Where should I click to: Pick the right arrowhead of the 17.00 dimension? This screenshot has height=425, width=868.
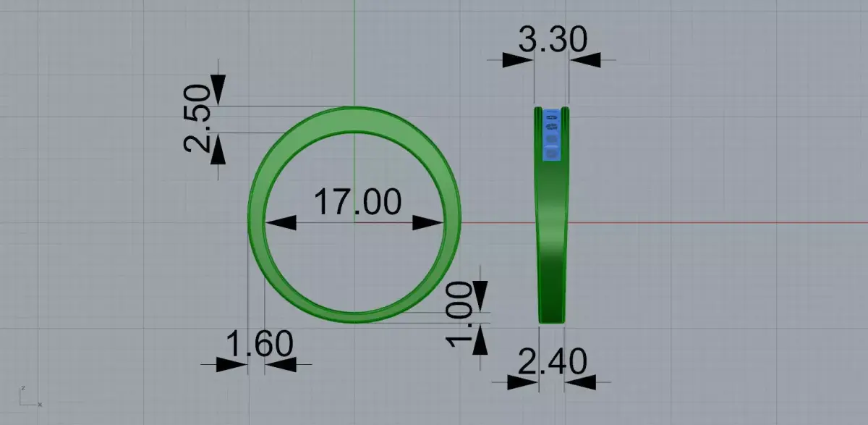click(427, 222)
